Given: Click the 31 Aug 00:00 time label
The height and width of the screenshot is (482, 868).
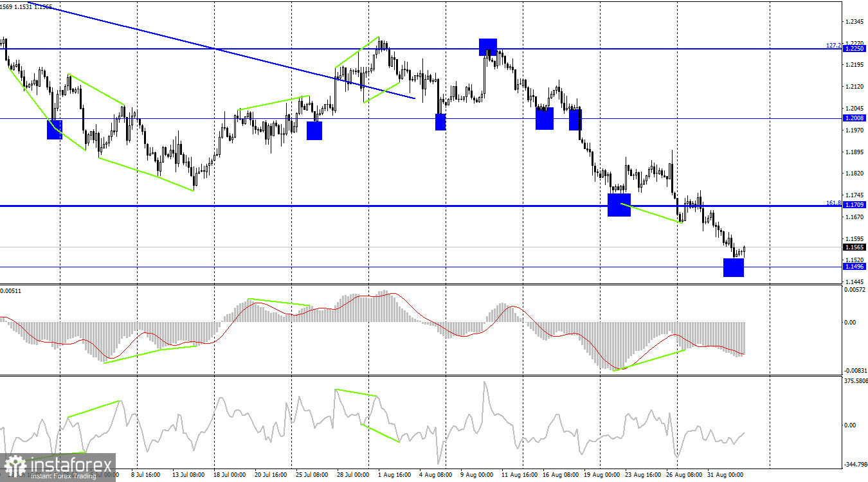Looking at the screenshot, I should [724, 475].
